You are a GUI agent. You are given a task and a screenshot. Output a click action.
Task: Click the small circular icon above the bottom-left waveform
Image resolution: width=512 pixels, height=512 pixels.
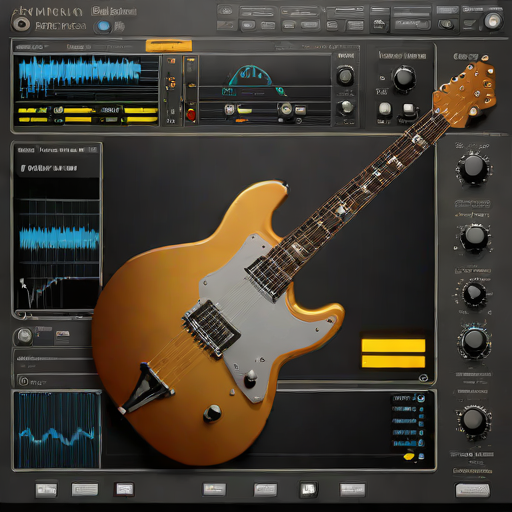coord(23,381)
